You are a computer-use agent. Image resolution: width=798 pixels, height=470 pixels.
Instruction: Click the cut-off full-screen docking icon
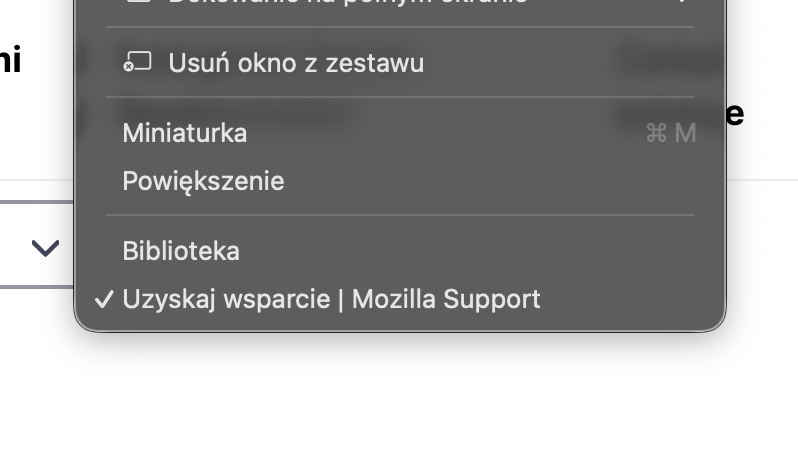point(137,2)
